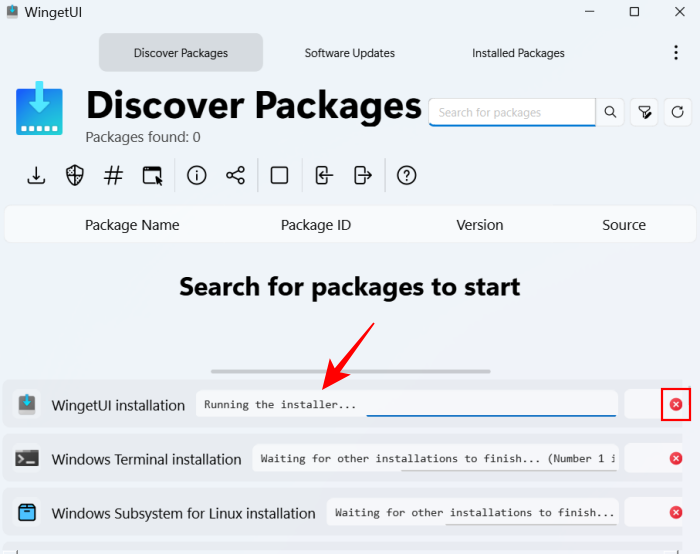Install as administrator using shield icon
This screenshot has height=554, width=700.
(x=75, y=175)
